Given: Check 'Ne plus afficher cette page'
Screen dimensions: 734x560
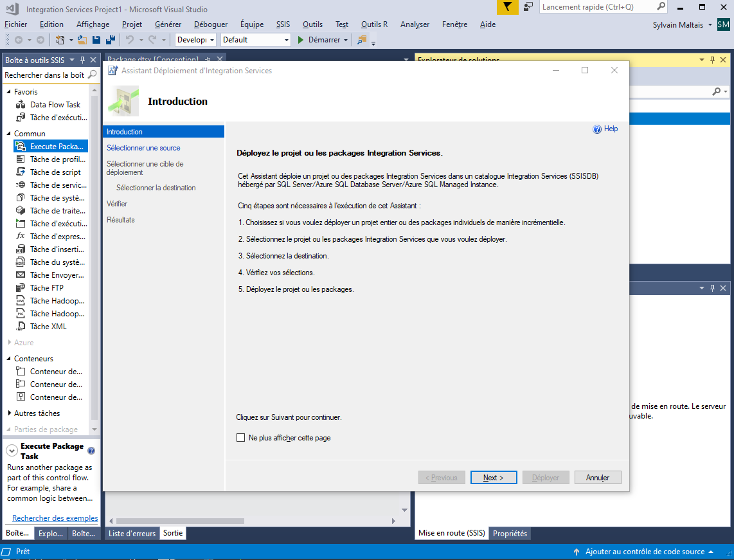Looking at the screenshot, I should point(240,438).
